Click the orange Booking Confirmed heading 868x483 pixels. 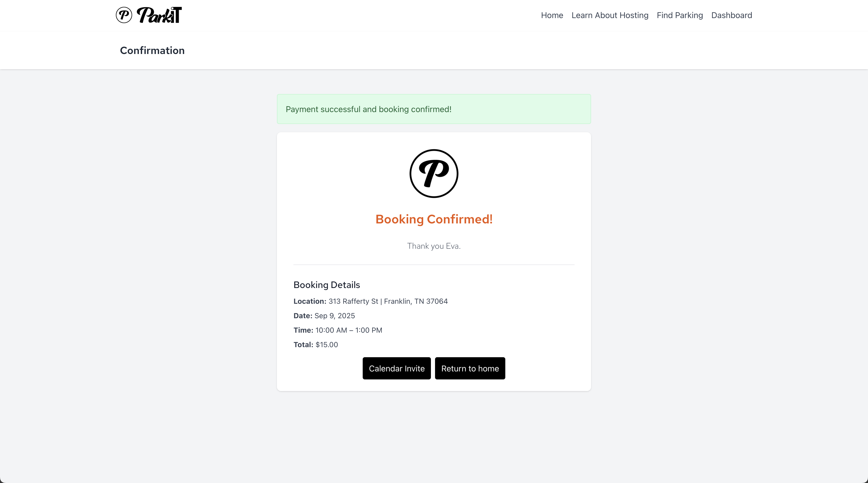coord(434,219)
